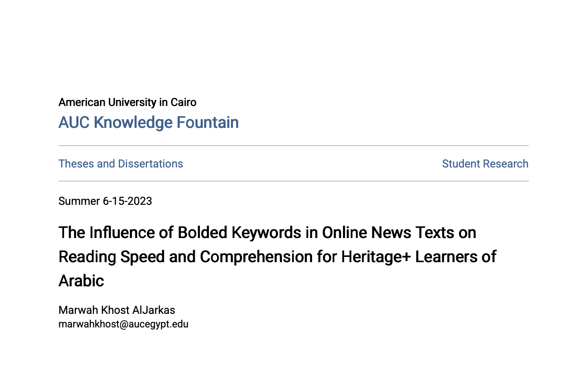Click the divider line above Theses and Dissertations
The image size is (588, 381).
[293, 146]
